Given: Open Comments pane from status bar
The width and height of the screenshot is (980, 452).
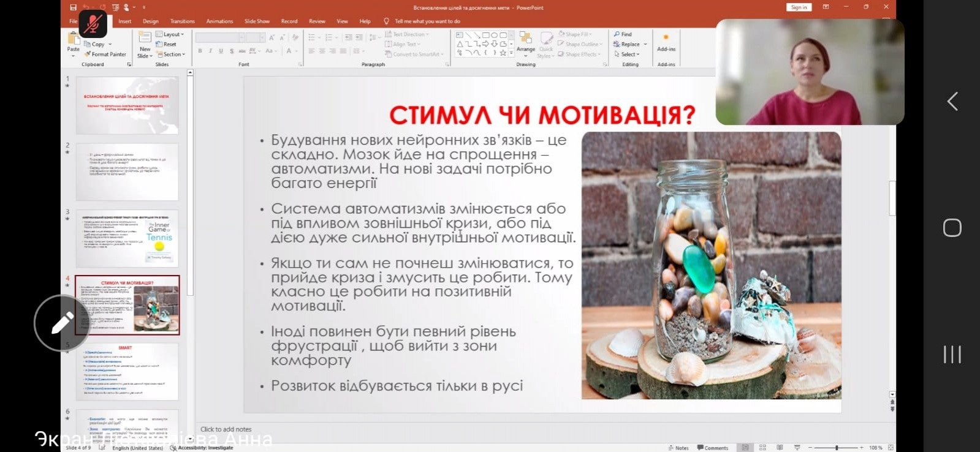Looking at the screenshot, I should tap(712, 448).
